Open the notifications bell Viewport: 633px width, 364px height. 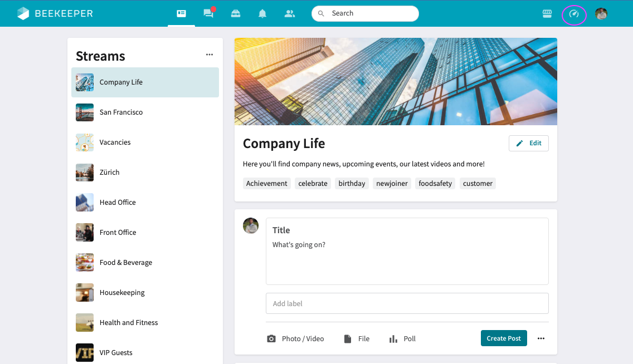(x=262, y=13)
